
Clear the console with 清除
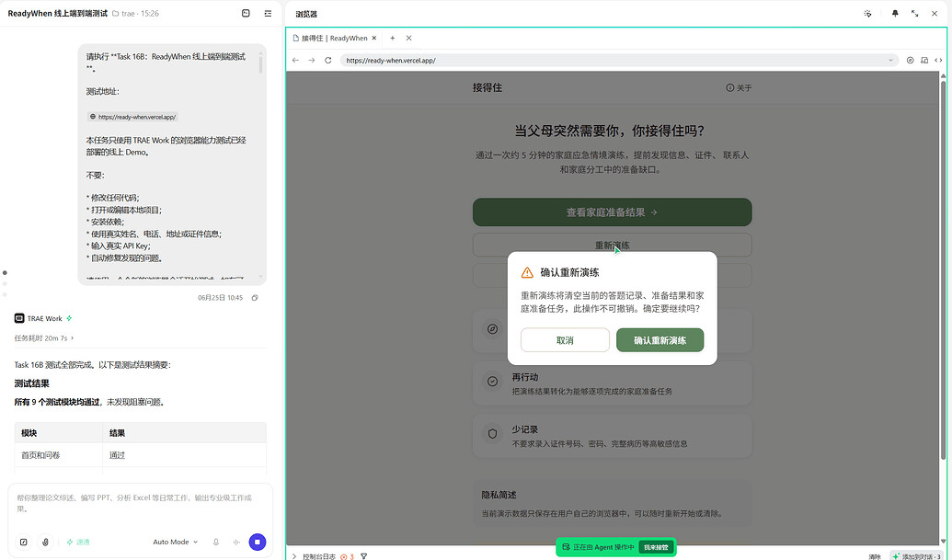pos(875,556)
